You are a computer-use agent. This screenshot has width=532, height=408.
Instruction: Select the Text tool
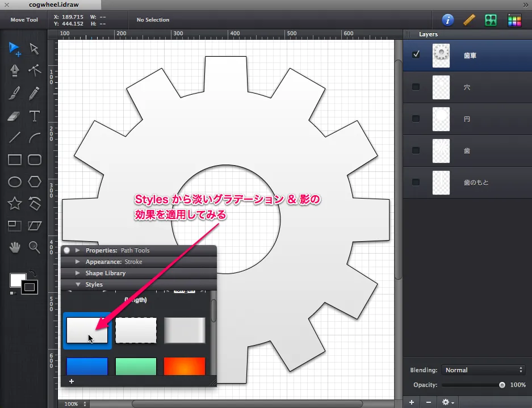coord(35,116)
